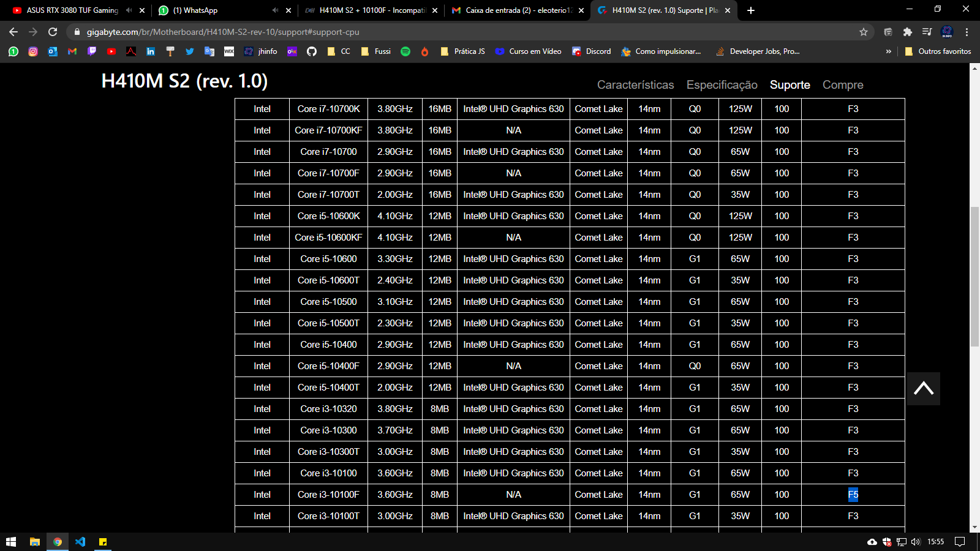The height and width of the screenshot is (551, 980).
Task: Click the Core i7-10700K cell
Action: [x=328, y=109]
